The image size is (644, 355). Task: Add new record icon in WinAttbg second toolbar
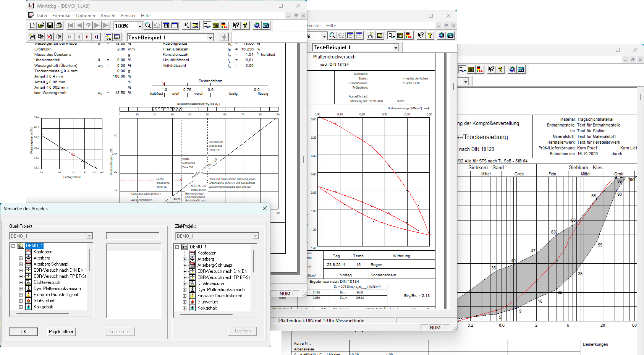click(32, 37)
